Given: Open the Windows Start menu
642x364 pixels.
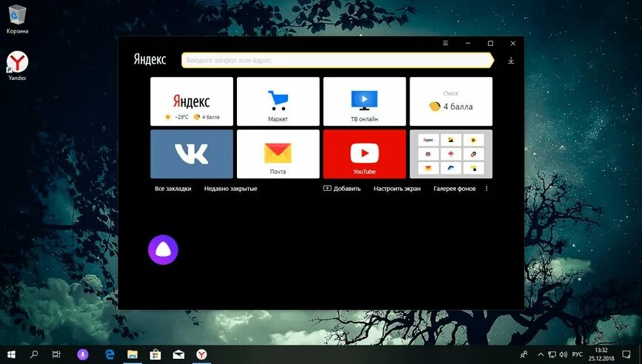Looking at the screenshot, I should pos(11,354).
